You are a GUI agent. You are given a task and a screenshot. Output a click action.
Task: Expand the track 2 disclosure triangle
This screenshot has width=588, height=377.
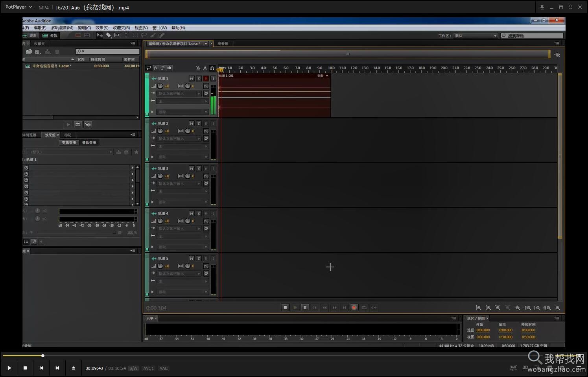153,157
